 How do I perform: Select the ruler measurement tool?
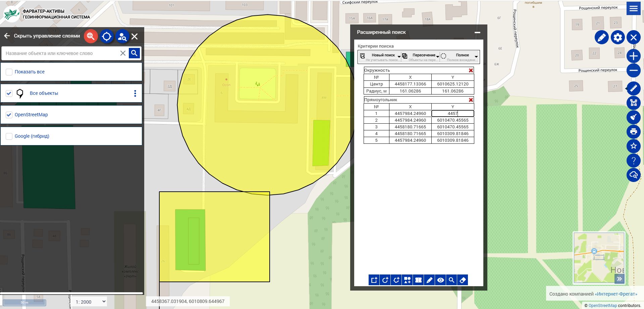[633, 89]
